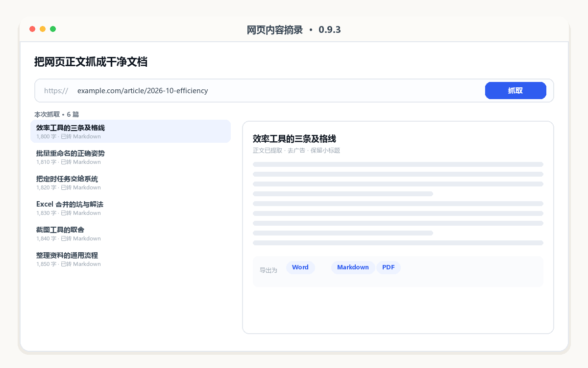Click the 抓取 button
The height and width of the screenshot is (368, 588).
(x=515, y=91)
